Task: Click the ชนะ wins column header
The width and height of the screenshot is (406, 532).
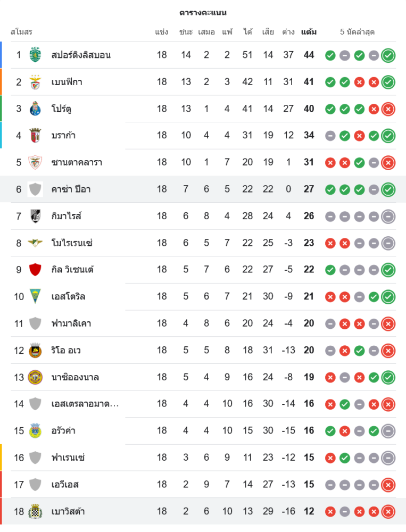Action: pyautogui.click(x=186, y=32)
